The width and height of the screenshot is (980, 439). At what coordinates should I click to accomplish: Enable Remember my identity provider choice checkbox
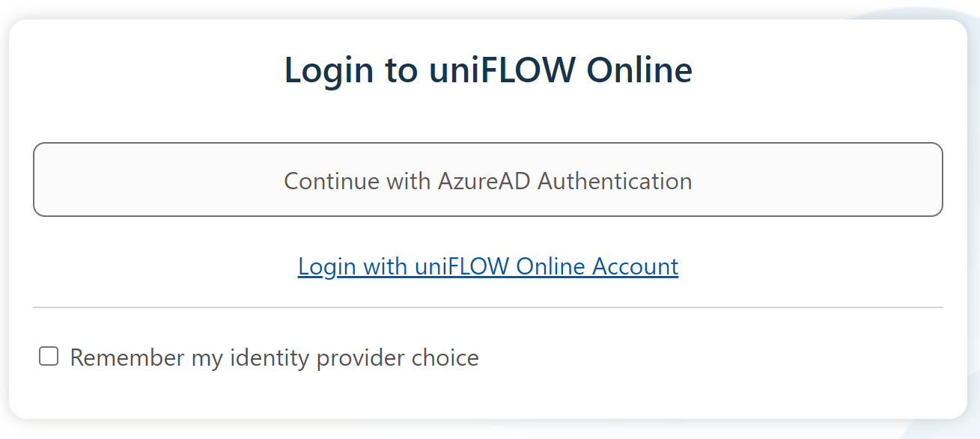coord(49,357)
